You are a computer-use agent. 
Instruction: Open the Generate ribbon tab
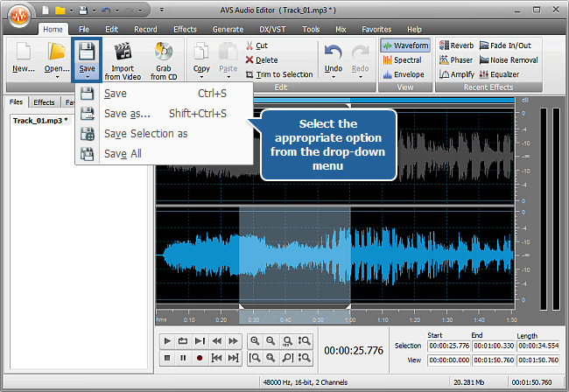pos(228,30)
